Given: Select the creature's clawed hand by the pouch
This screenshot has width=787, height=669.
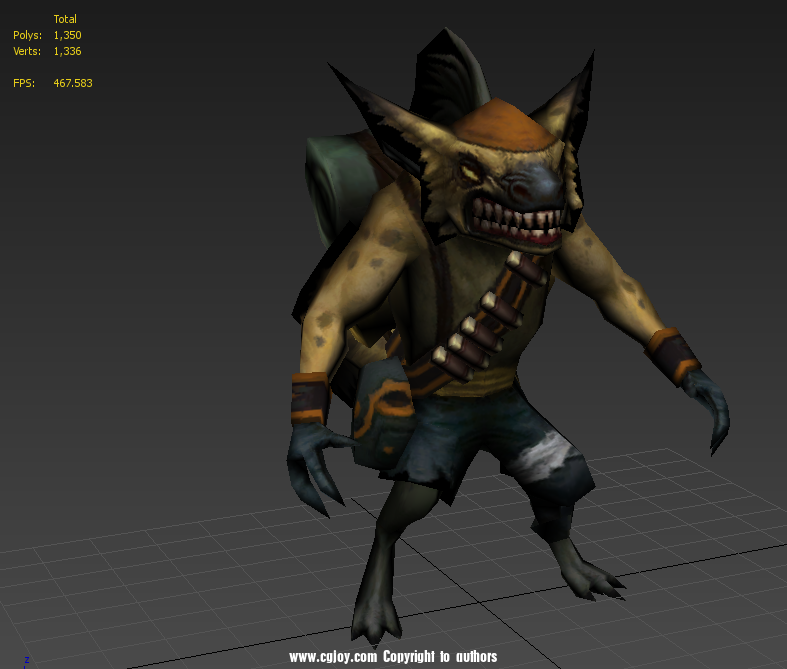Looking at the screenshot, I should [313, 460].
